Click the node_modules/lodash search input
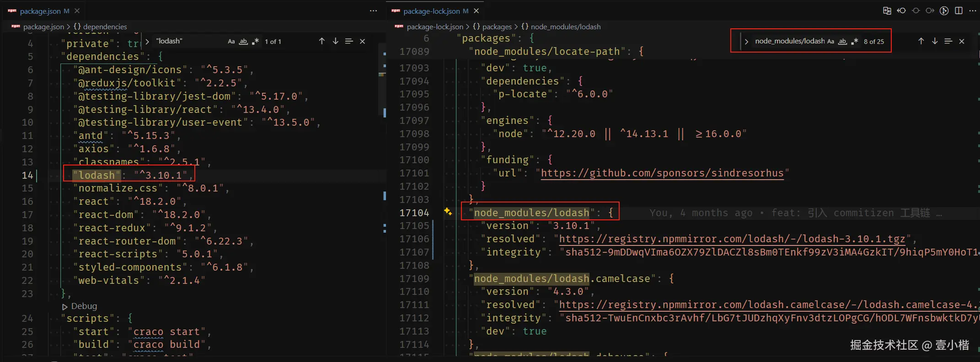 [x=789, y=42]
